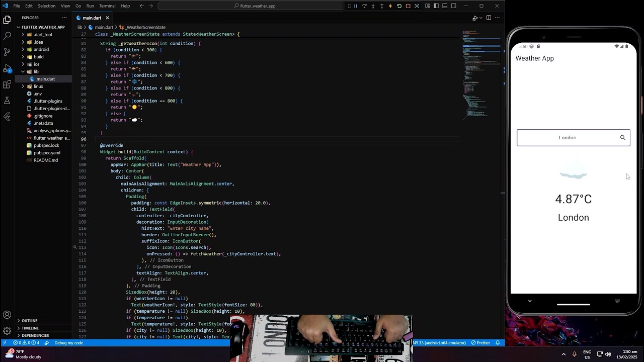Screen dimensions: 644x362
Task: Close the main.dart editor tab
Action: [x=107, y=18]
